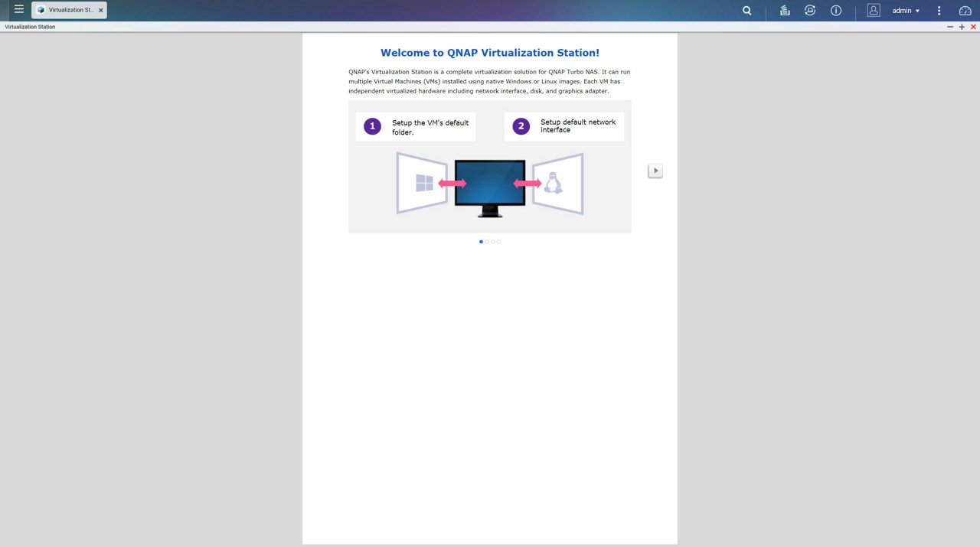980x547 pixels.
Task: Select the first slide indicator dot
Action: point(481,242)
